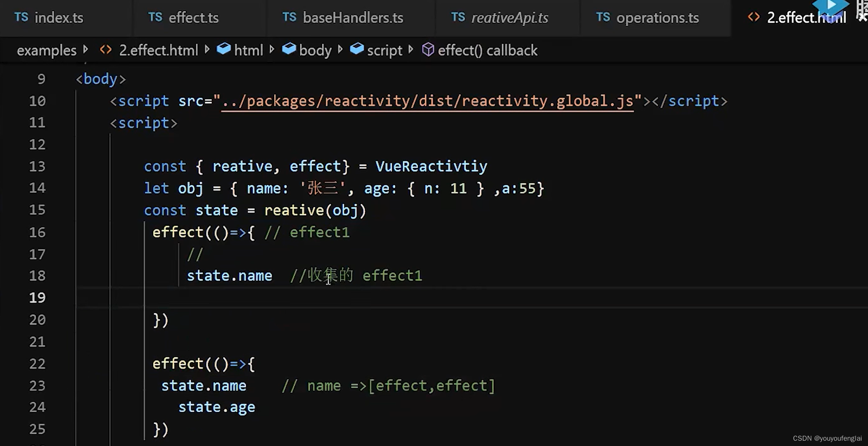Click the '张三' string literal
Viewport: 868px width, 446px height.
pos(322,188)
